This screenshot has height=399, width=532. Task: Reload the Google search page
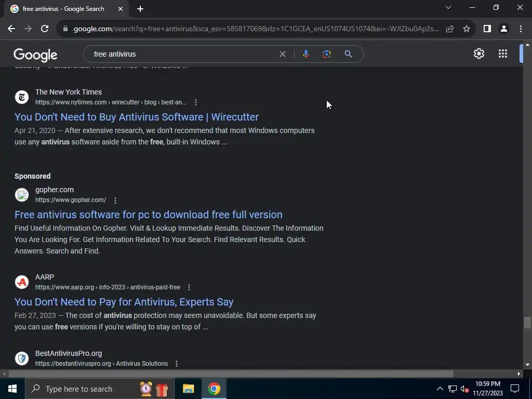(x=45, y=29)
